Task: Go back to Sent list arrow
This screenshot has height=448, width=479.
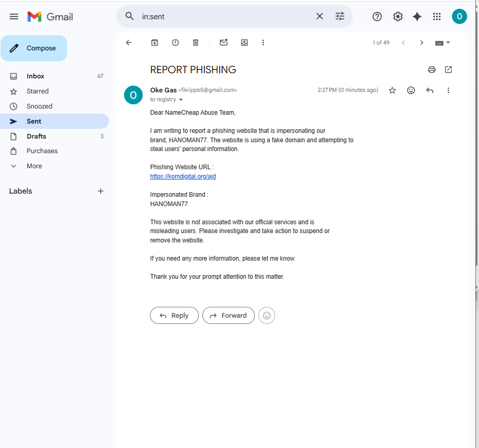Action: 129,43
